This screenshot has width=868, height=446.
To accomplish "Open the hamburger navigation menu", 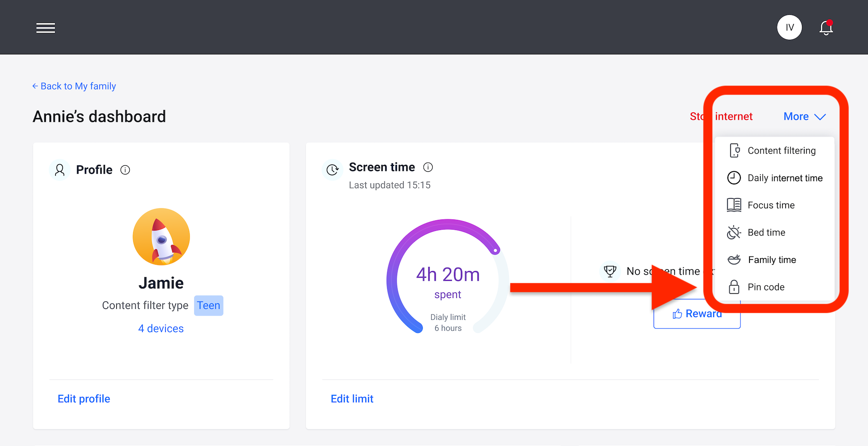I will click(x=46, y=27).
